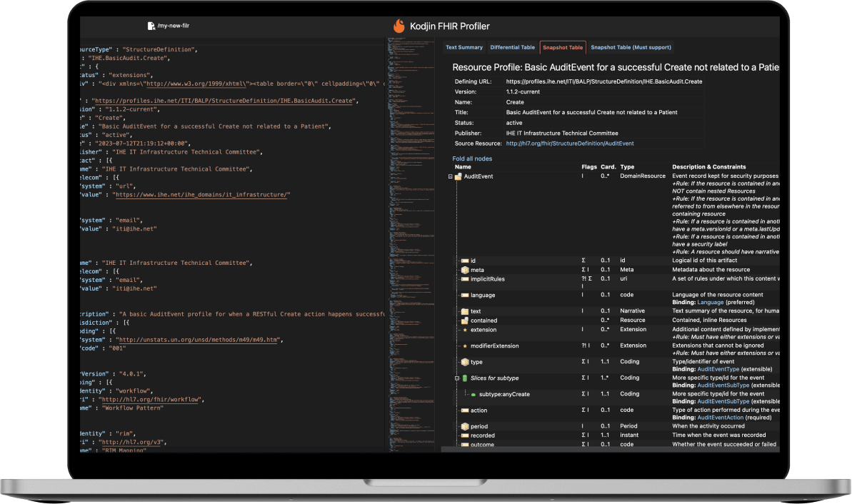Viewport: 852px width, 504px height.
Task: Click the AuditEvent resource icon
Action: point(458,176)
